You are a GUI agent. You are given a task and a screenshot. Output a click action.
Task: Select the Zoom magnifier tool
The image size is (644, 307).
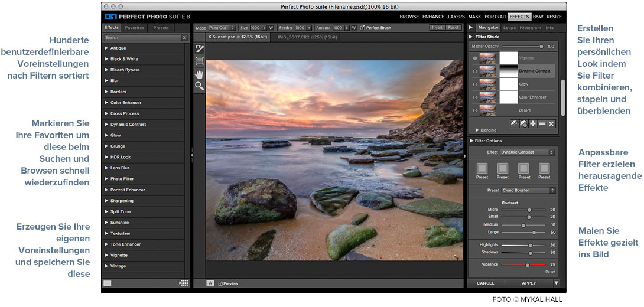[x=200, y=86]
